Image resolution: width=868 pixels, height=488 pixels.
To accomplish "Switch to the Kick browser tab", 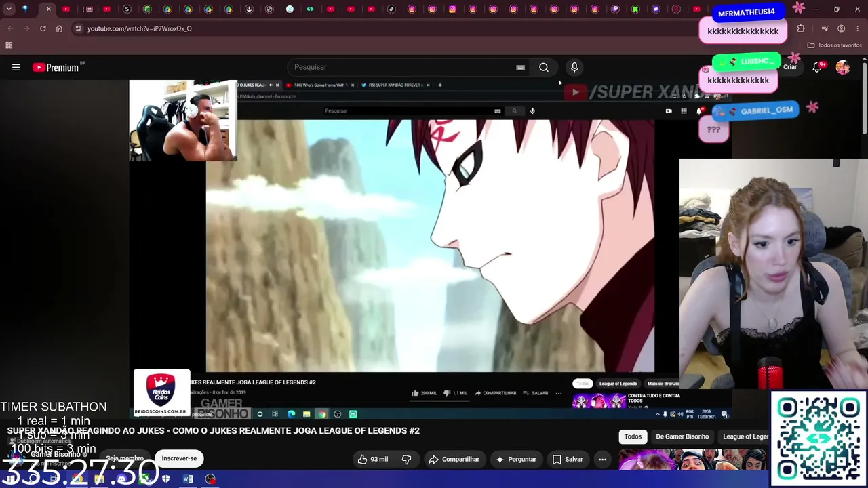I will click(x=635, y=9).
